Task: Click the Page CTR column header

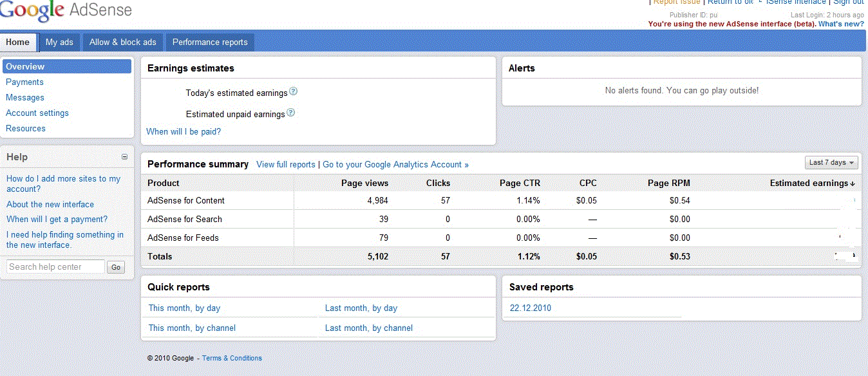Action: pos(520,183)
